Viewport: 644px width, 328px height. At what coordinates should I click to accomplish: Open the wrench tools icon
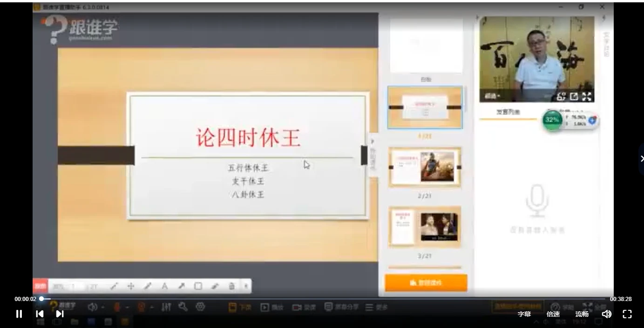(183, 307)
